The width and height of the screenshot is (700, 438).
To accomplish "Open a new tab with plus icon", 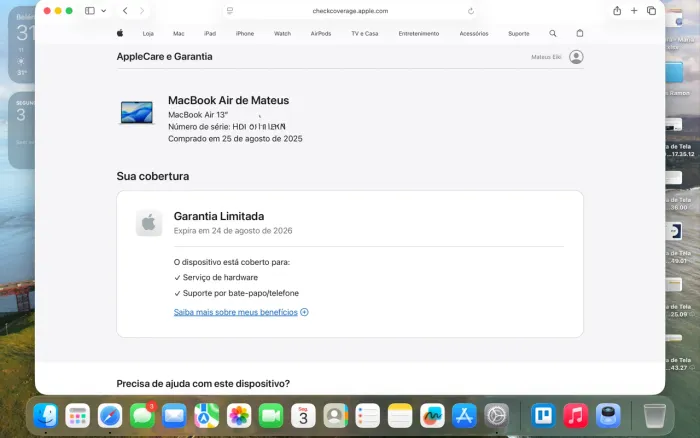I will pos(634,11).
